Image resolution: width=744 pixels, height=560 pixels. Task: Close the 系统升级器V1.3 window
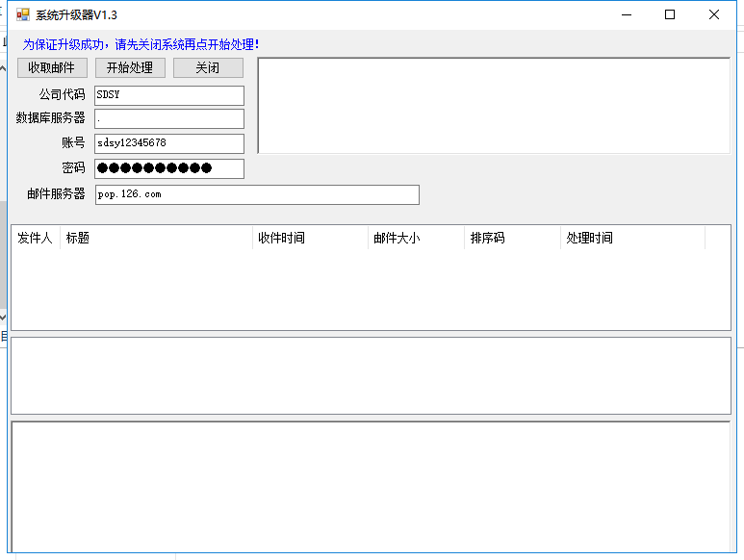point(713,14)
